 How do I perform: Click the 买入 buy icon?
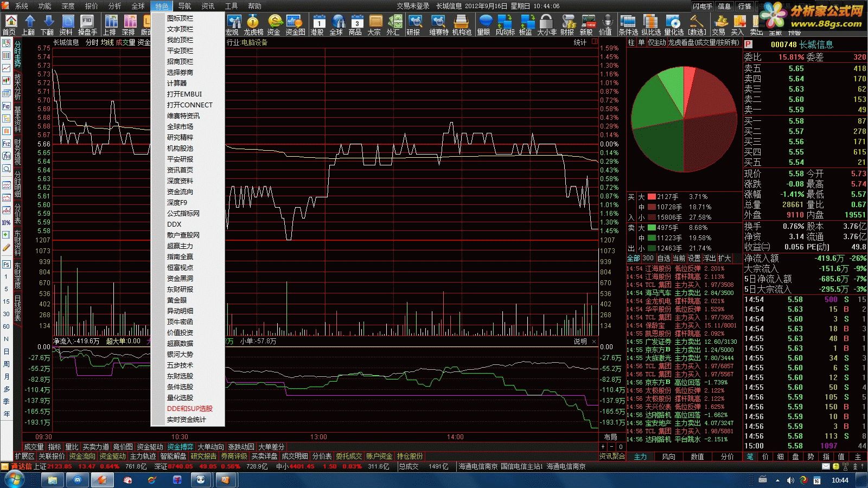click(738, 25)
